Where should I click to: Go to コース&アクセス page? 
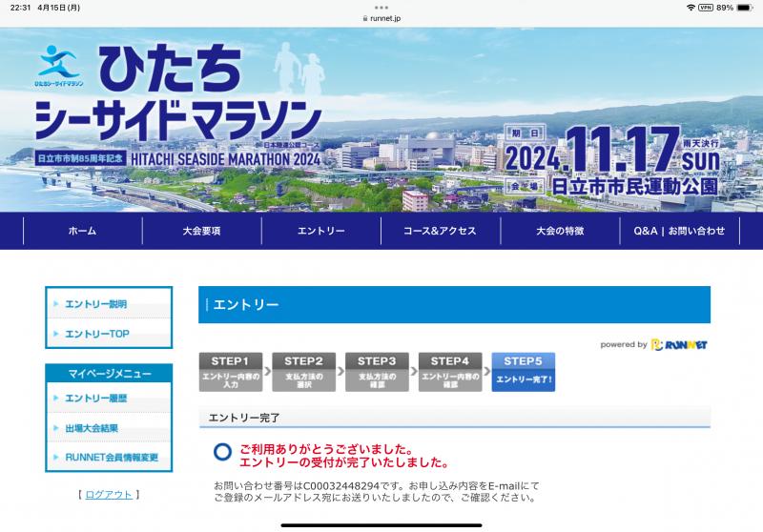[440, 231]
